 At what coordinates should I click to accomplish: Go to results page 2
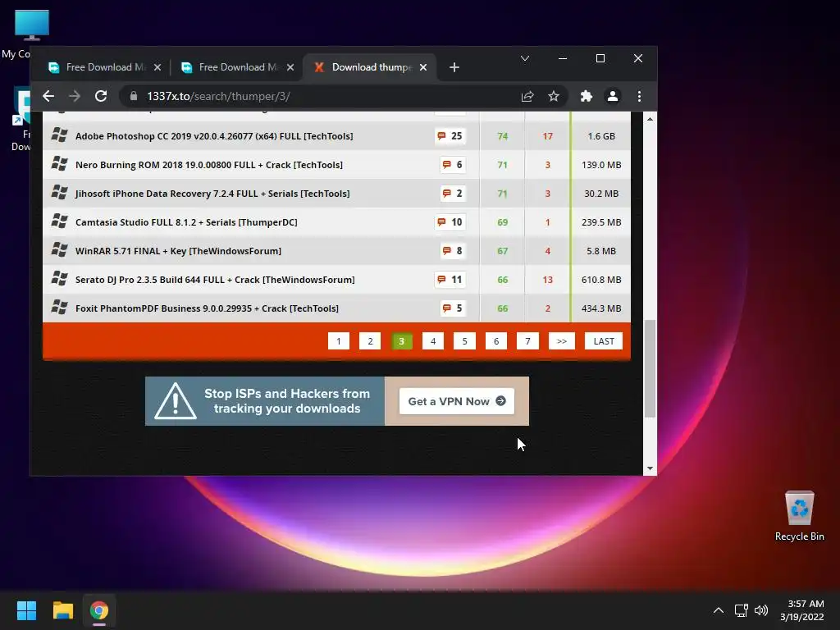click(370, 341)
